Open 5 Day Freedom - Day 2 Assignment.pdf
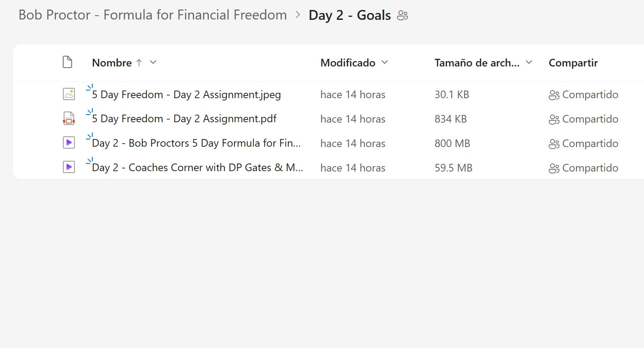The image size is (644, 348). point(184,119)
